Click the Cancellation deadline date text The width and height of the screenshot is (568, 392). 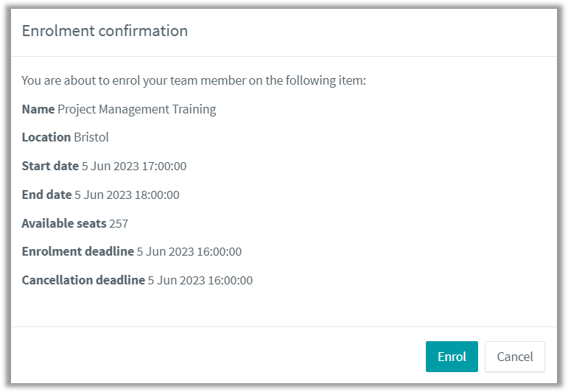[200, 281]
